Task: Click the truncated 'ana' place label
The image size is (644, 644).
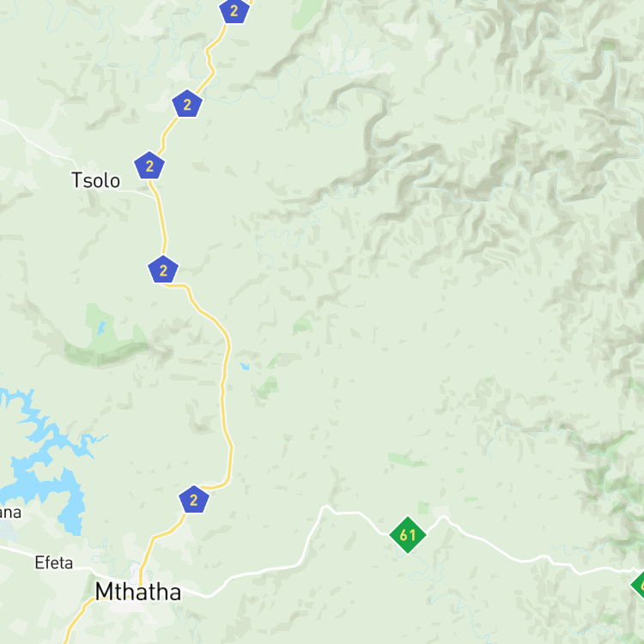Action: point(10,513)
